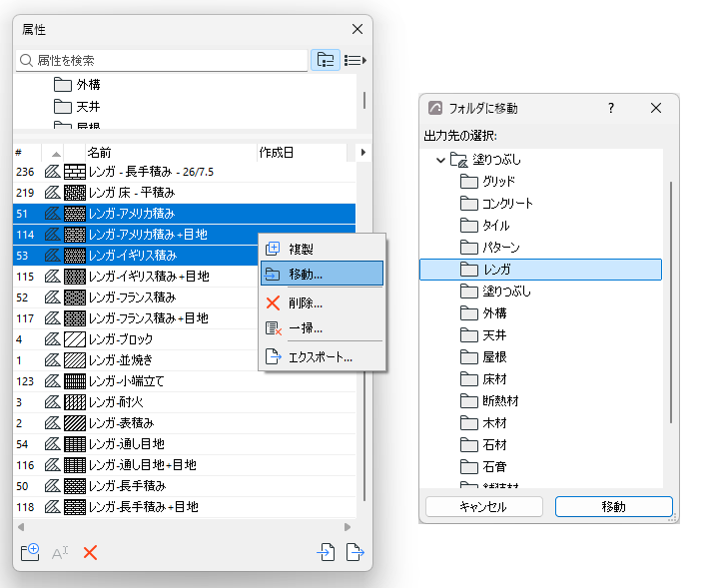Toggle the folder tree view button

(326, 60)
